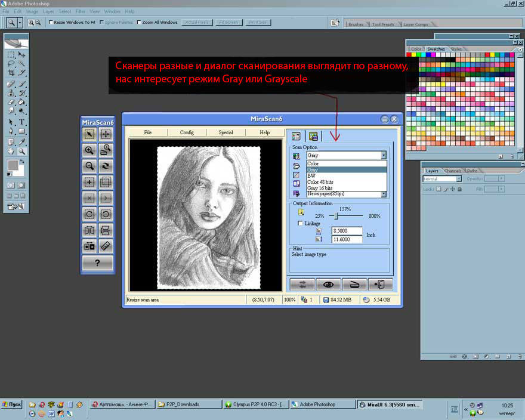The height and width of the screenshot is (420, 525).
Task: Click the Exit door button in MiraScan6
Action: click(x=380, y=285)
